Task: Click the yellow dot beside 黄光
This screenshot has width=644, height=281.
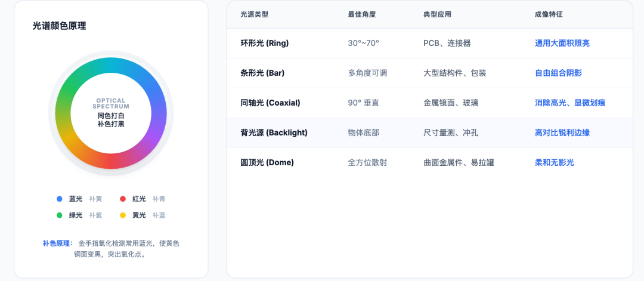Action: coord(122,215)
